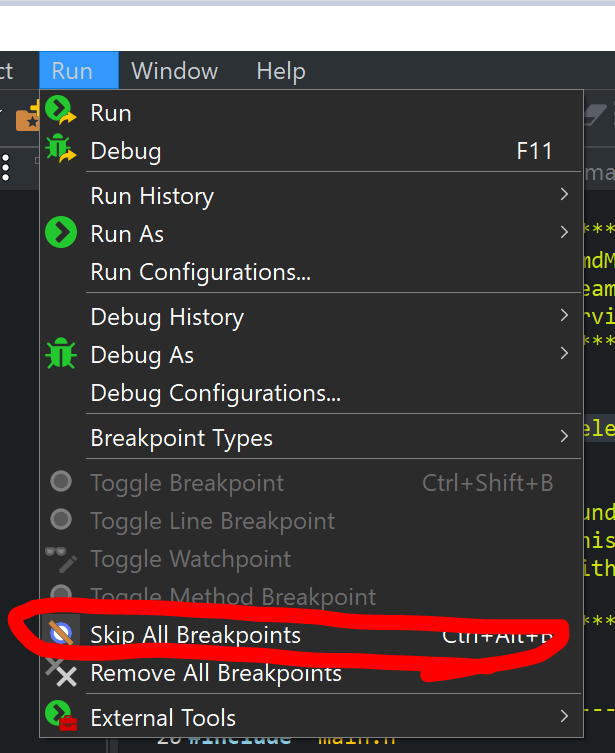The image size is (615, 753).
Task: Toggle Skip All Breakpoints on
Action: pos(195,635)
